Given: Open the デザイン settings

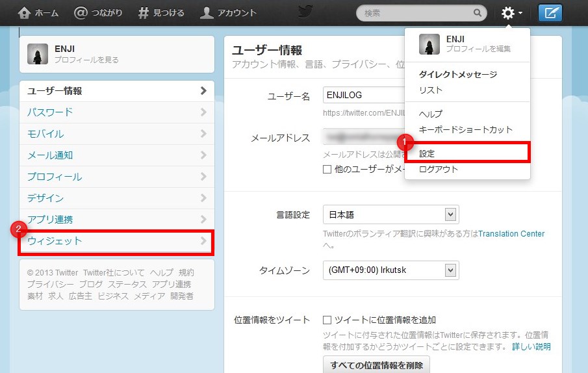Looking at the screenshot, I should (116, 198).
